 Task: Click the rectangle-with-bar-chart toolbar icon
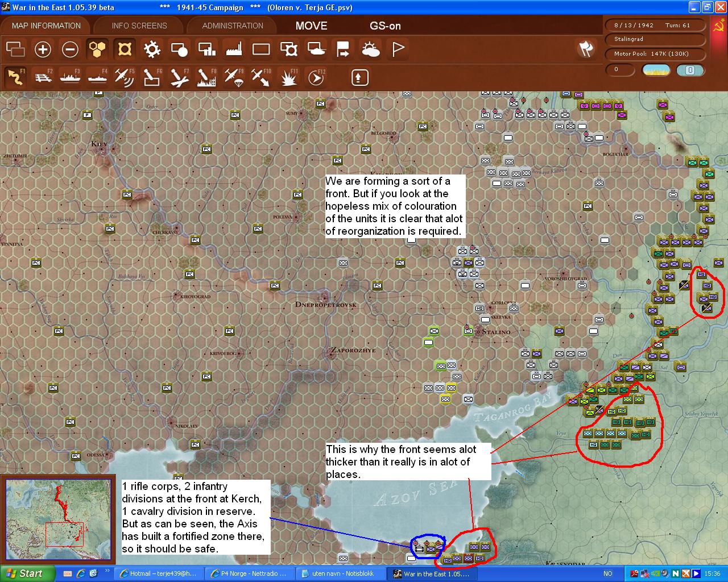coord(206,49)
